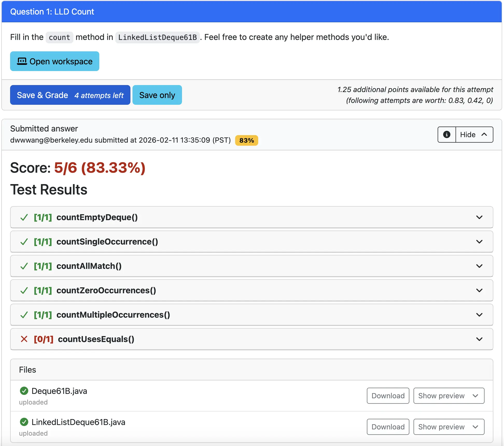504x446 pixels.
Task: Click the 83% score badge
Action: tap(246, 141)
